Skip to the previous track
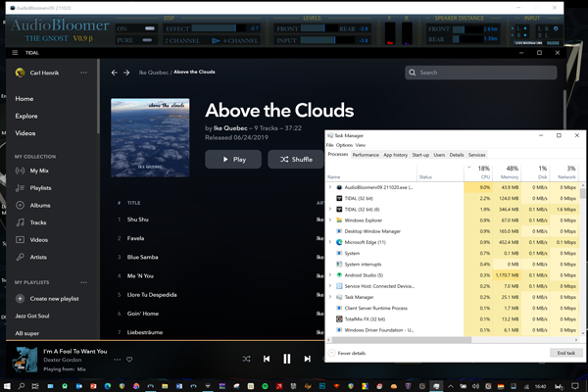 pyautogui.click(x=267, y=359)
